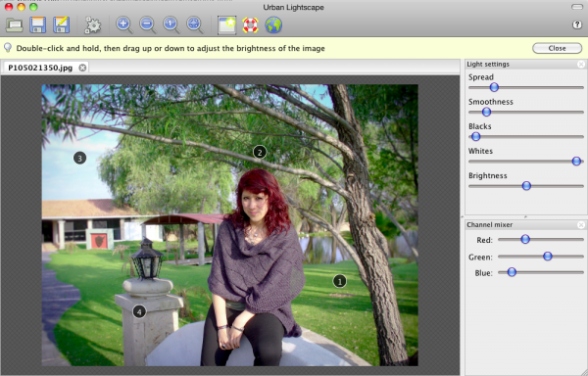Close the Channel mixer panel
Image resolution: width=588 pixels, height=376 pixels.
581,224
